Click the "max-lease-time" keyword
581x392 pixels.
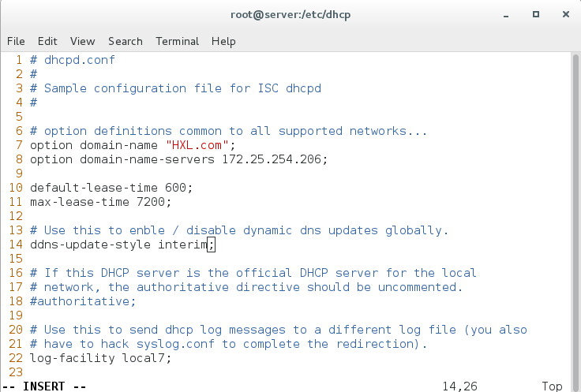tap(80, 202)
